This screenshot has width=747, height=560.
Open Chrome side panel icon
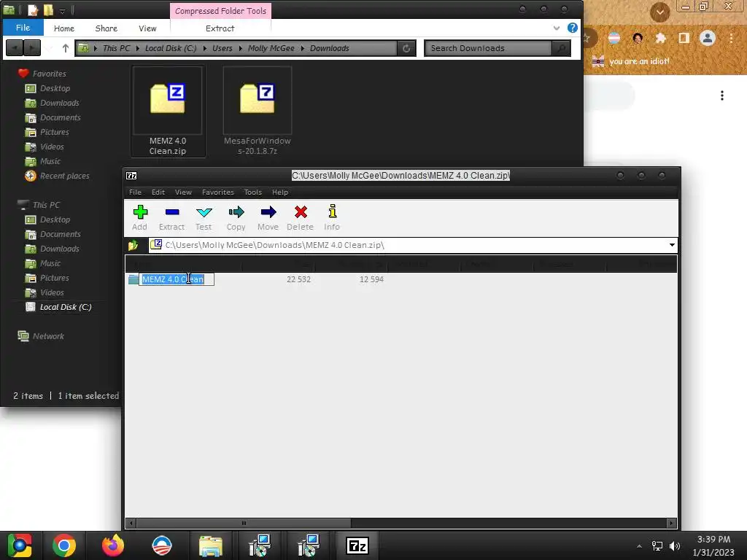684,38
